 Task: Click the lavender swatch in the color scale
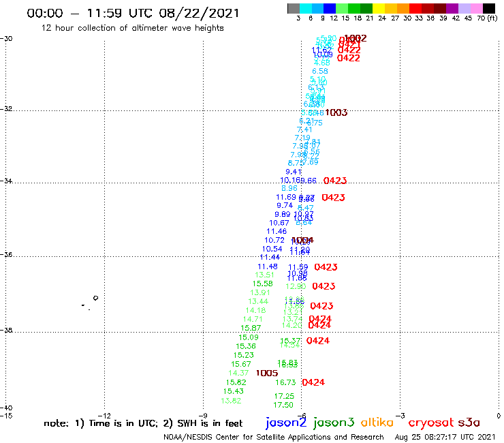pyautogui.click(x=464, y=8)
